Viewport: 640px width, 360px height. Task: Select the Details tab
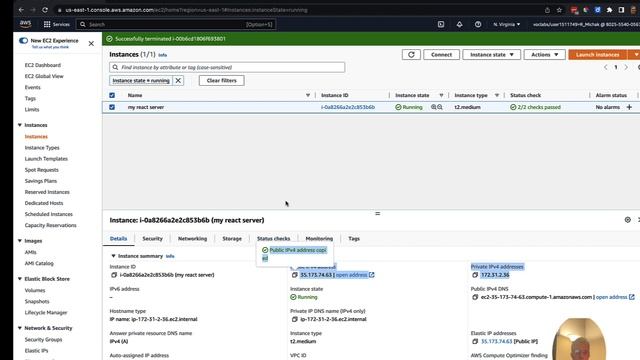click(x=118, y=238)
